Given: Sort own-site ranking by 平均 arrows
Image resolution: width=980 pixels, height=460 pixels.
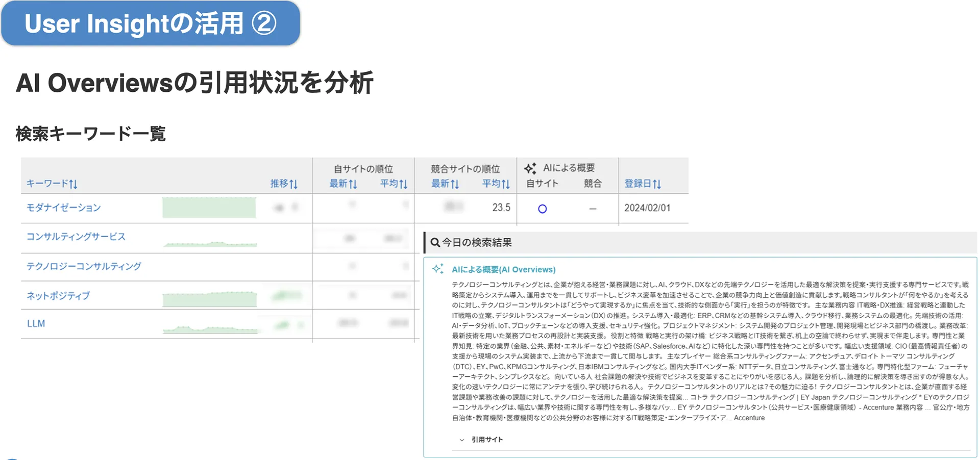Looking at the screenshot, I should (x=403, y=184).
